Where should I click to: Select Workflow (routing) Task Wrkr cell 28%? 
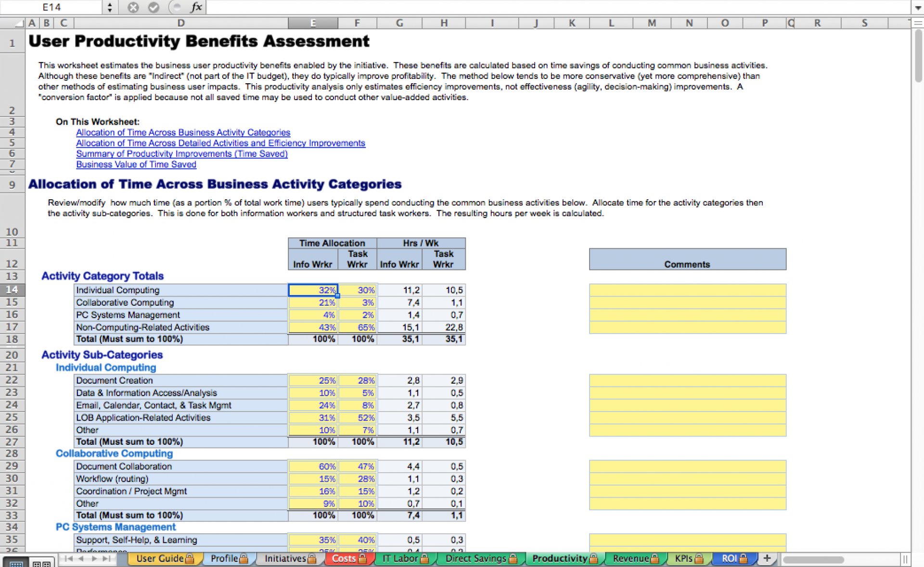[358, 479]
